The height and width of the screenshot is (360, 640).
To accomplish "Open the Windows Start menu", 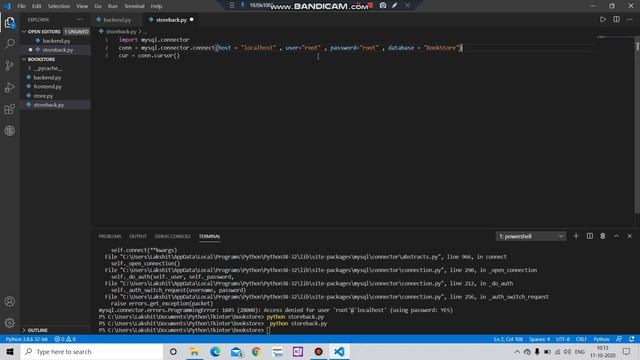I will point(10,351).
